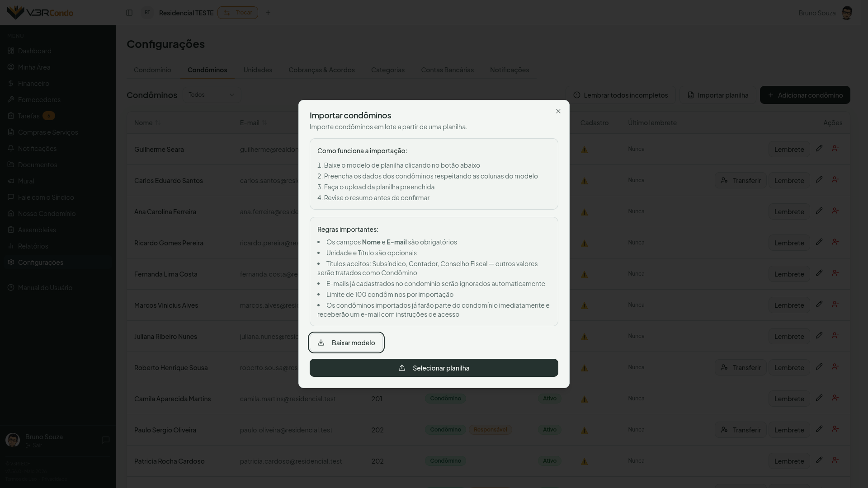Click the Mural megaphone icon in sidebar
This screenshot has width=868, height=488.
(x=11, y=181)
